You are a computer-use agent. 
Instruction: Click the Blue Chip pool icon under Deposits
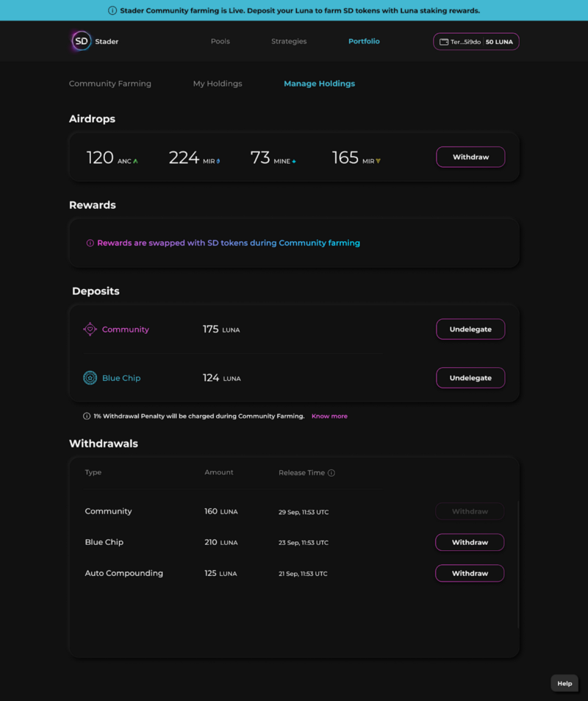coord(90,378)
